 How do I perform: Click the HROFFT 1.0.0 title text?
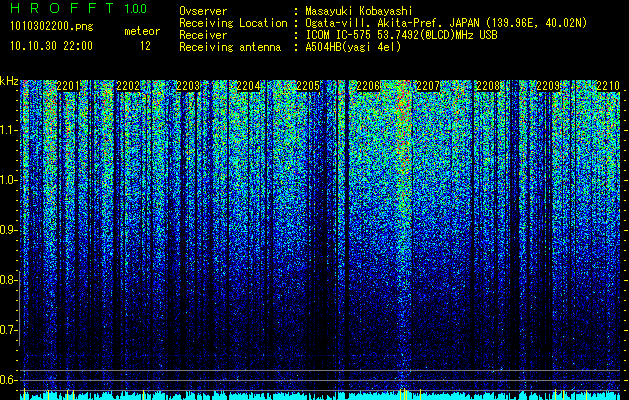coord(79,8)
